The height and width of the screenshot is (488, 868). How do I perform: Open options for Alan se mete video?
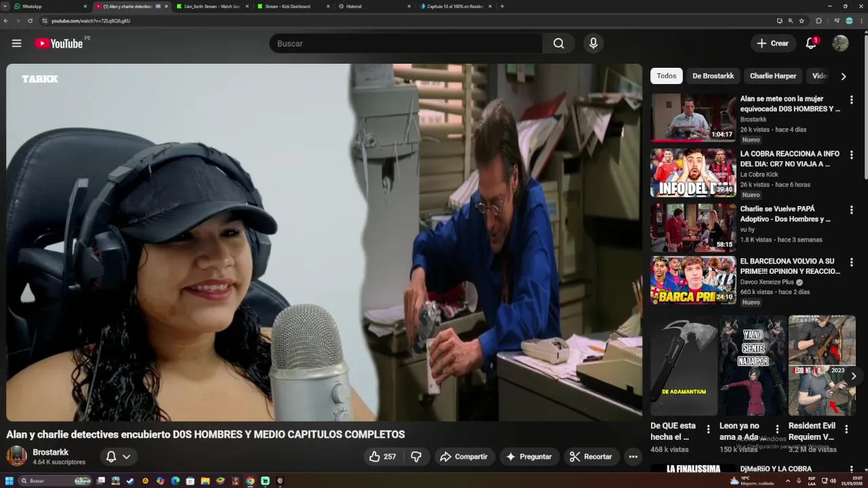[x=851, y=100]
